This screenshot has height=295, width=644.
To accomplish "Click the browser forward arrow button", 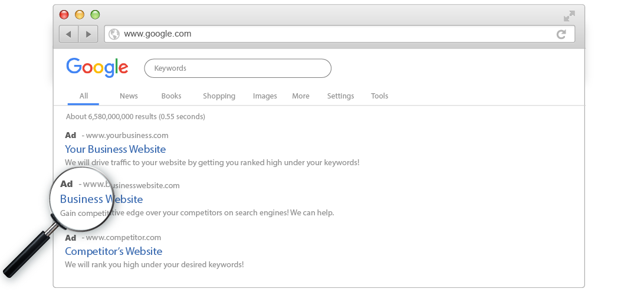I will coord(88,34).
